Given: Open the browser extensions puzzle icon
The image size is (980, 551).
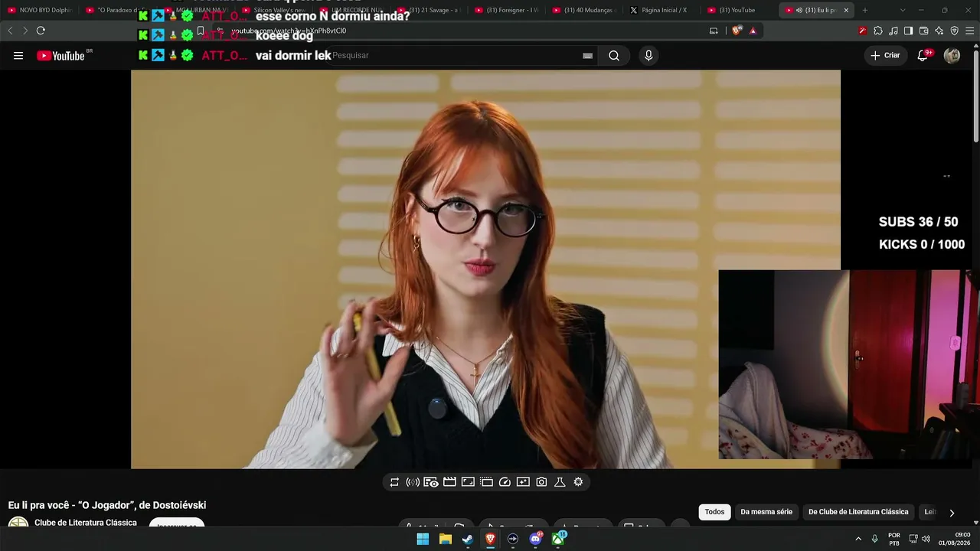Looking at the screenshot, I should pos(878,31).
